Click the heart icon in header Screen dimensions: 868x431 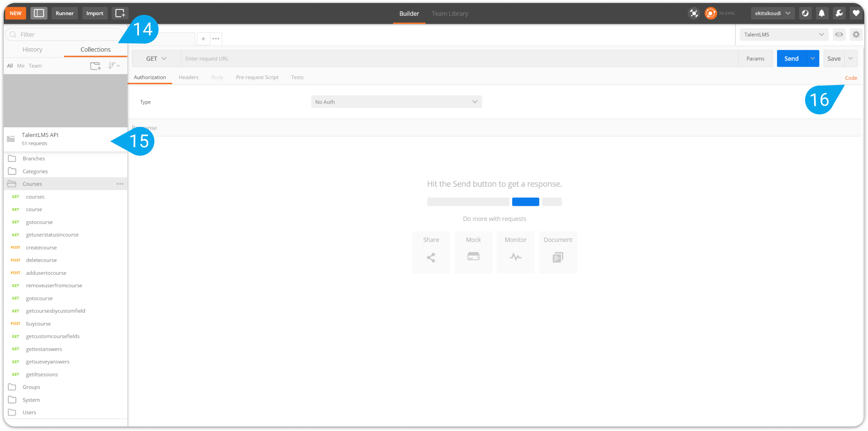856,13
